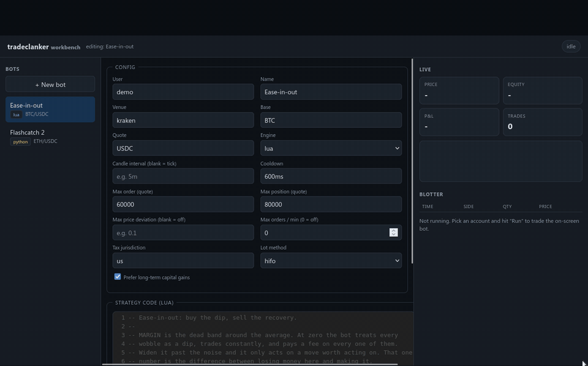Open the Engine dropdown showing lua
Image resolution: width=588 pixels, height=366 pixels.
(331, 148)
